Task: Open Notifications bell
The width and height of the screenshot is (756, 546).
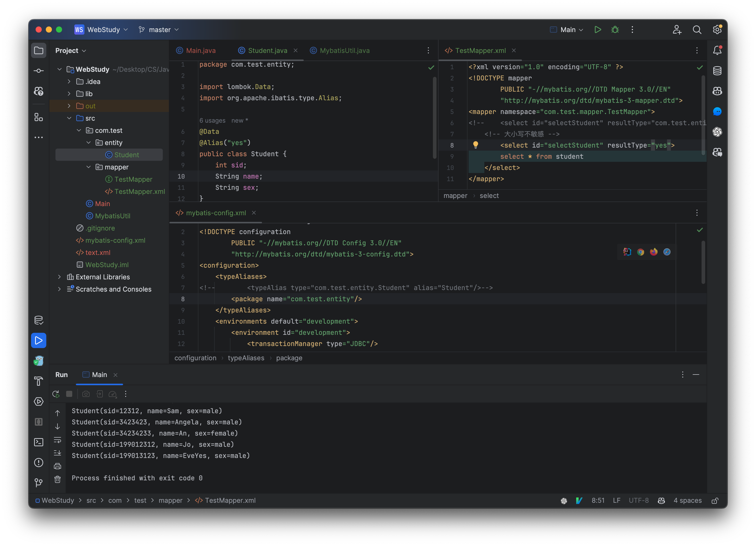Action: tap(717, 51)
